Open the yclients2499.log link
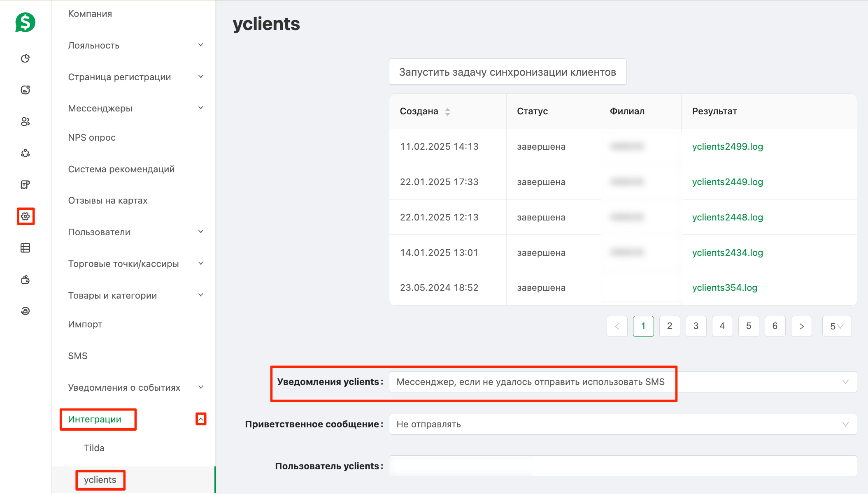Image resolution: width=868 pixels, height=494 pixels. 727,147
